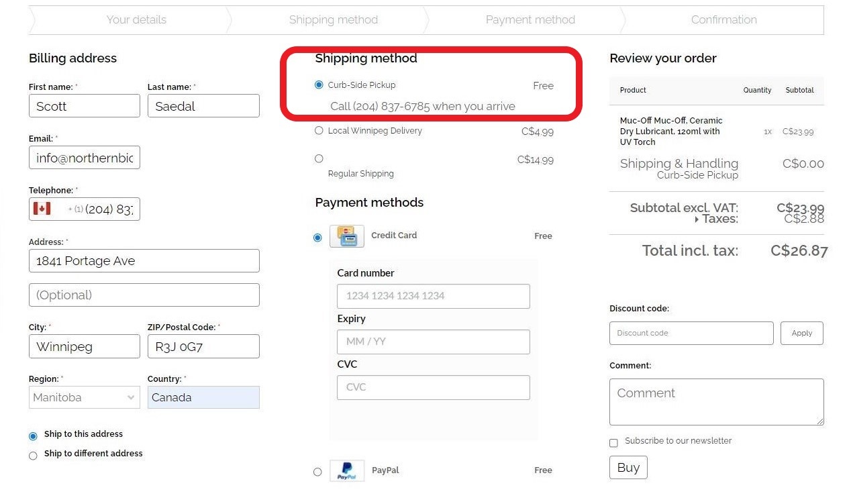Select Local Winnipeg Delivery shipping

click(319, 131)
